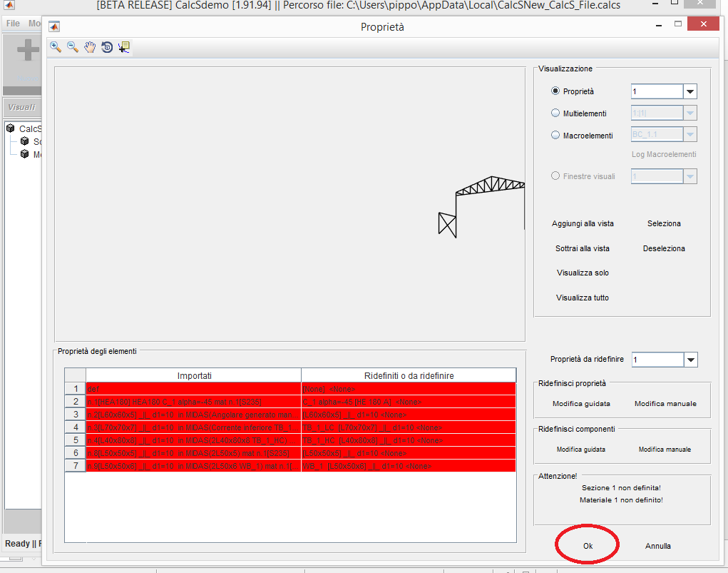
Task: Open the File menu in main window
Action: 13,24
